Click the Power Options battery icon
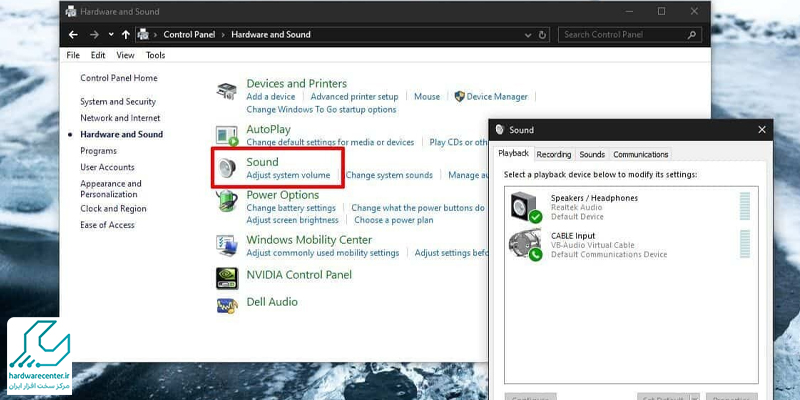The width and height of the screenshot is (800, 400). tap(227, 201)
